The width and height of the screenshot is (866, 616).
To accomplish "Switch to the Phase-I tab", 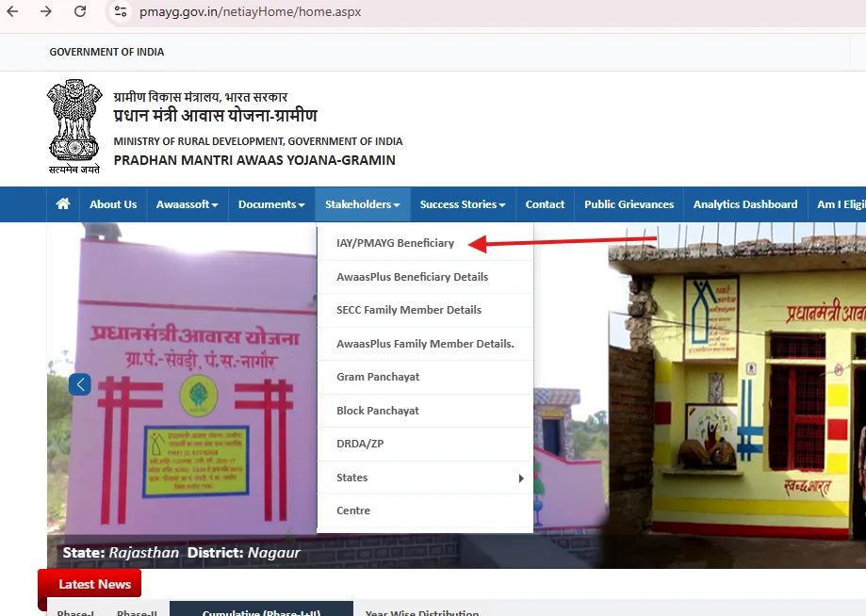I will click(75, 611).
